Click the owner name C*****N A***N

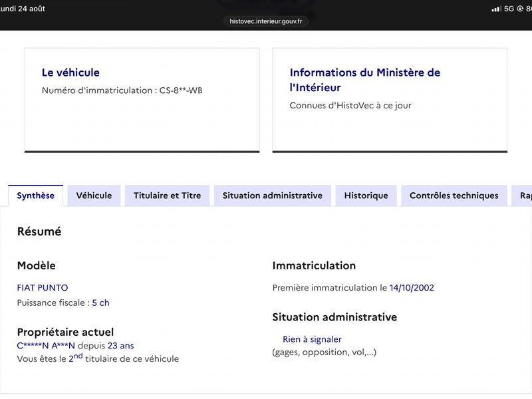(x=46, y=346)
